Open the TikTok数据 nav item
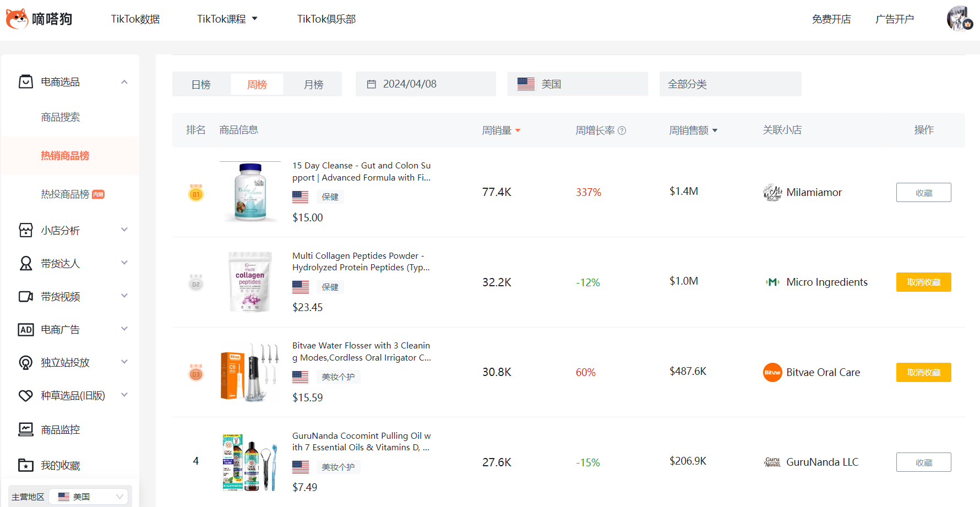 tap(135, 19)
